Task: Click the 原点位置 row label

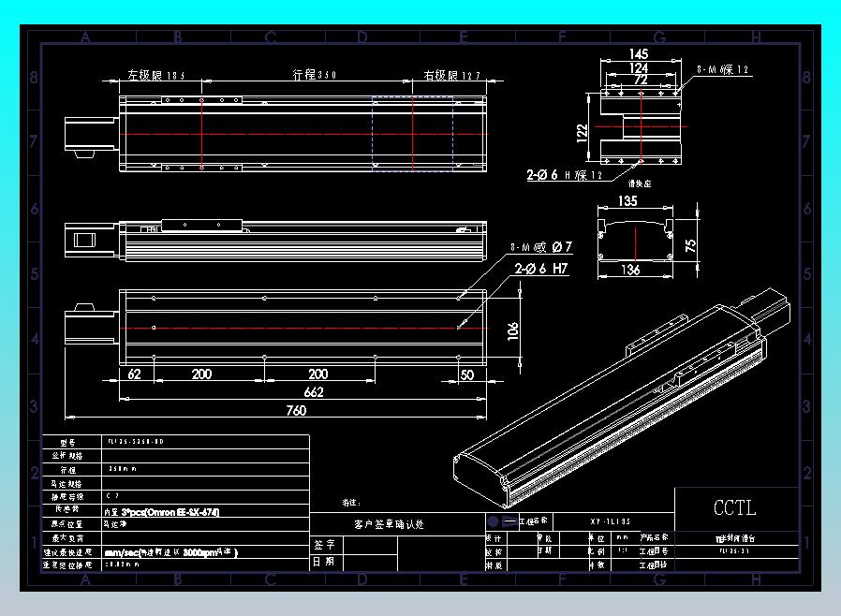Action: (67, 524)
